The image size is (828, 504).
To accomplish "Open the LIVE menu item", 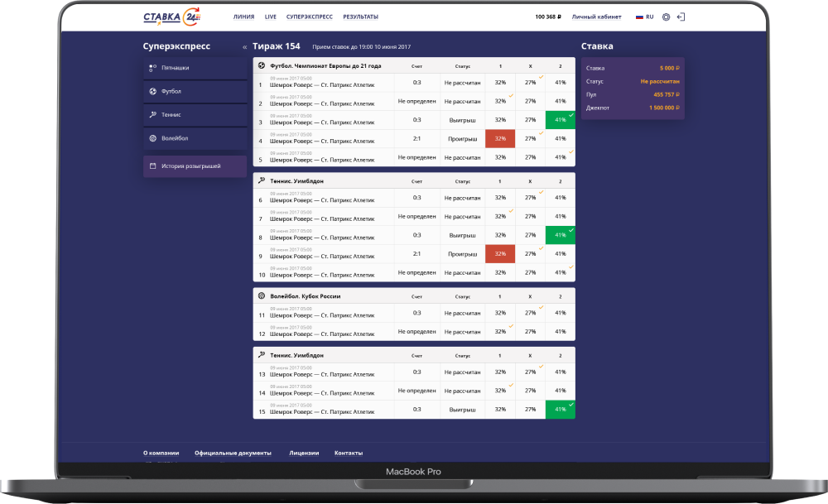I will click(270, 17).
